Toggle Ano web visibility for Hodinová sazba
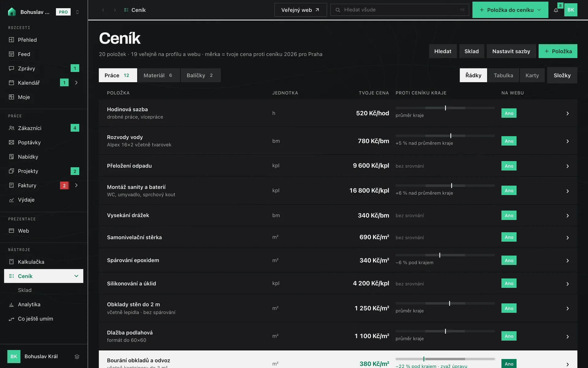 pyautogui.click(x=509, y=113)
